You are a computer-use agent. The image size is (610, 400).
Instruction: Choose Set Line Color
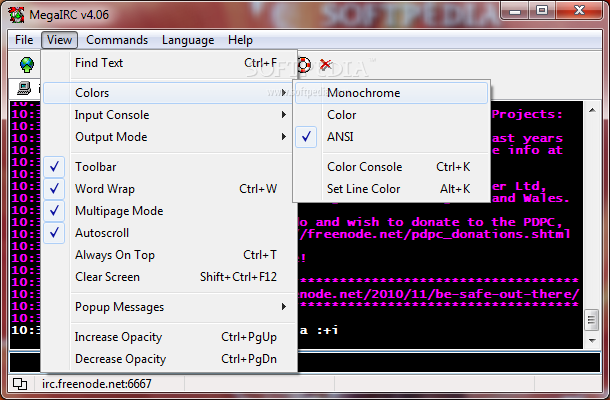coord(391,189)
